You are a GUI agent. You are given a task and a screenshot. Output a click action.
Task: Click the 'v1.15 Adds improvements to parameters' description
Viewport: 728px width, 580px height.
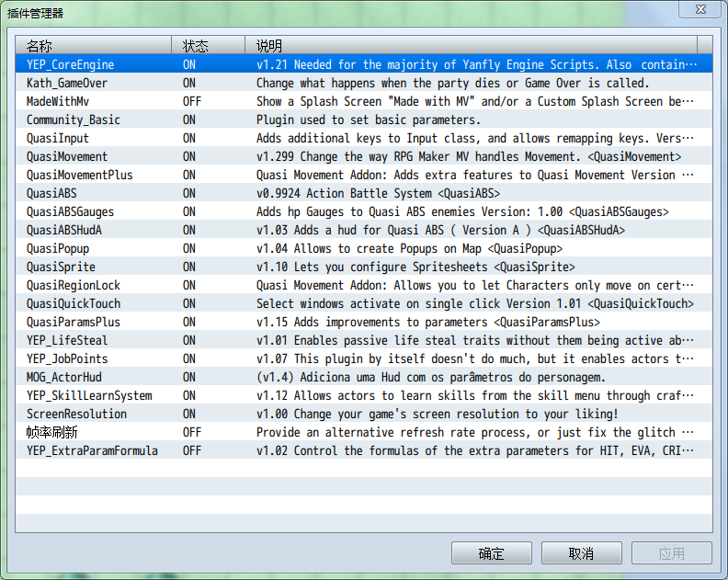pos(428,322)
